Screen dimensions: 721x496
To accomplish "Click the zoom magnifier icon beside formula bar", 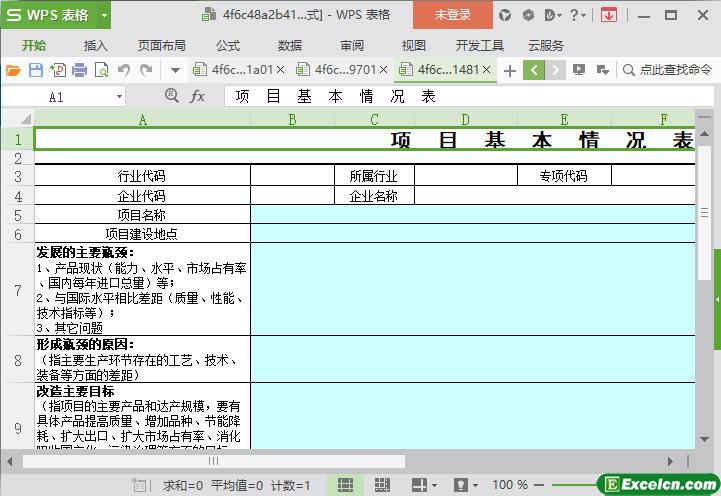I will pos(171,96).
